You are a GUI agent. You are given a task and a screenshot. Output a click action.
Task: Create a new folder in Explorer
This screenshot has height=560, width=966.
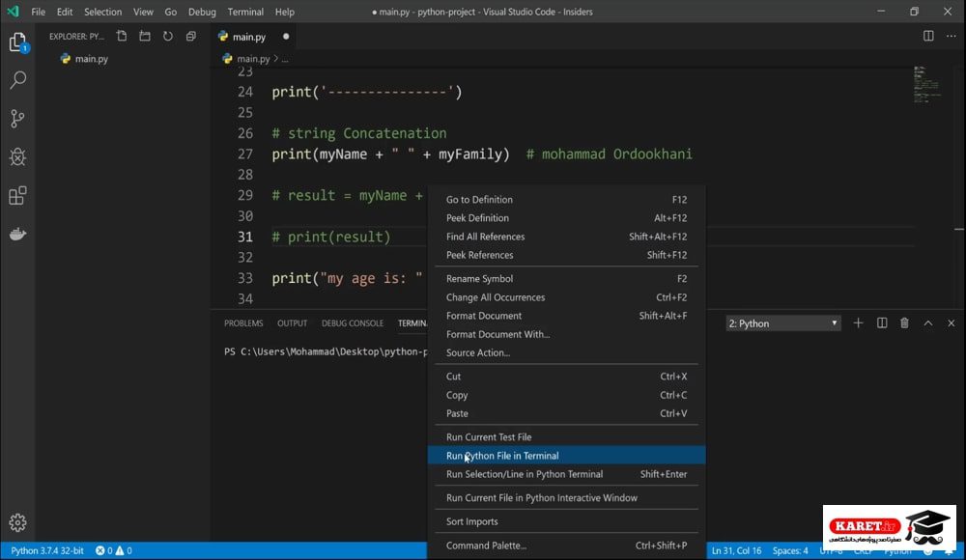pyautogui.click(x=145, y=37)
